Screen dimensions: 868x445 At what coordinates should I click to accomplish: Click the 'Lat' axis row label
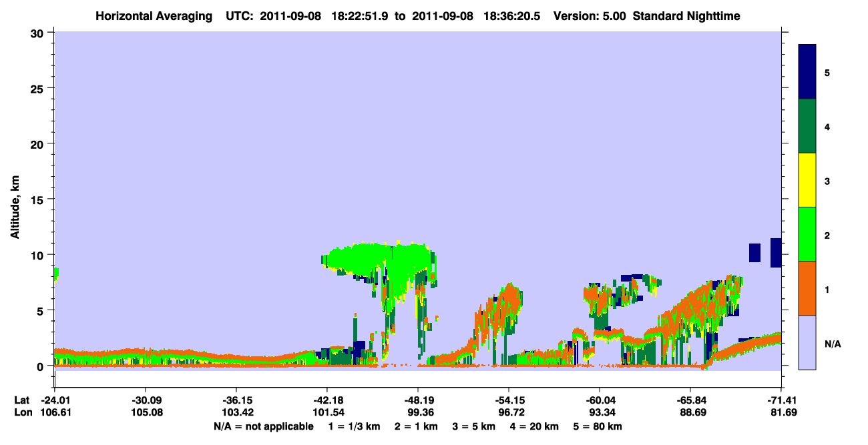click(21, 400)
